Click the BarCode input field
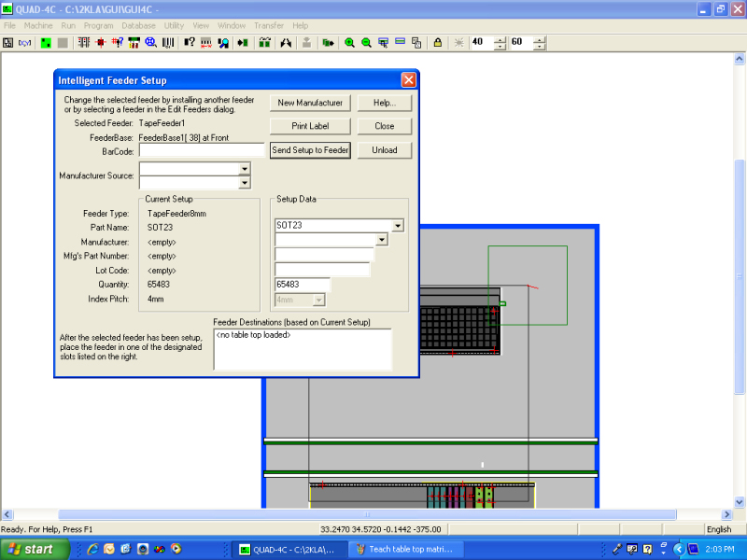 click(202, 150)
